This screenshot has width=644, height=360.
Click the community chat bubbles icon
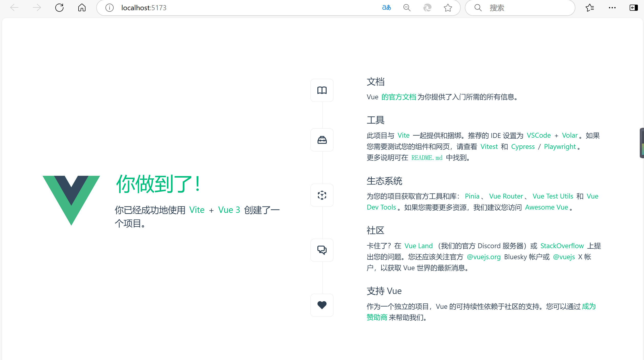point(322,250)
